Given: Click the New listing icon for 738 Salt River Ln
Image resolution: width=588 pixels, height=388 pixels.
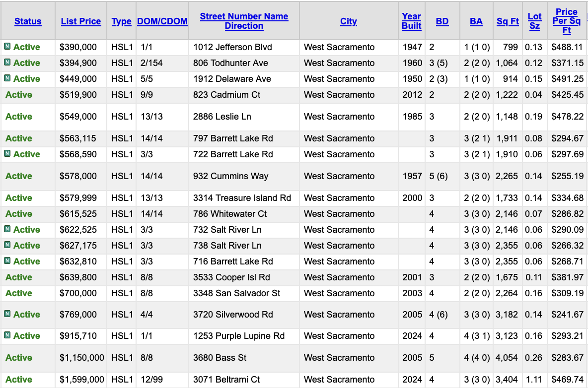Looking at the screenshot, I should click(x=7, y=245).
